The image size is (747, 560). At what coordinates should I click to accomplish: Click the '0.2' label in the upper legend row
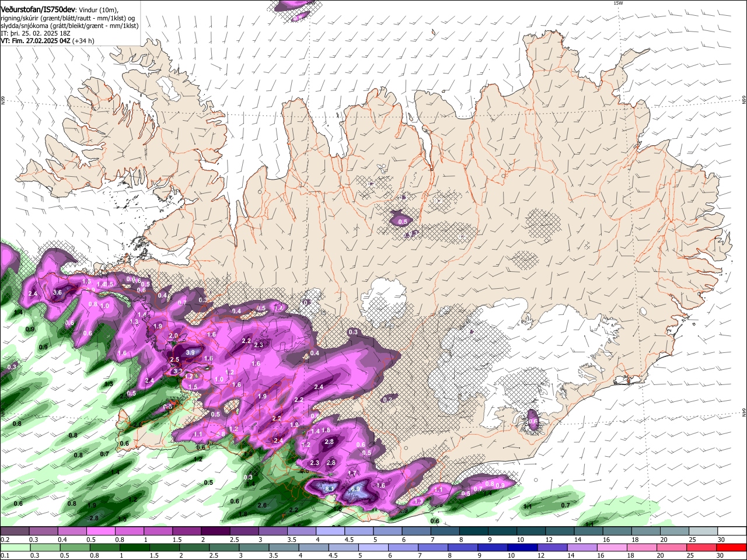click(x=5, y=540)
